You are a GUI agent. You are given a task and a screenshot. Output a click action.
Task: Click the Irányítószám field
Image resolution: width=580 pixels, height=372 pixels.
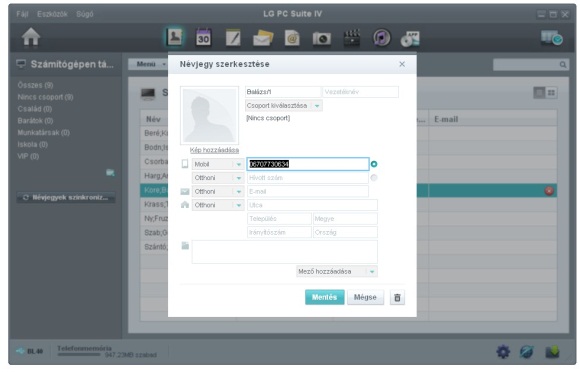point(279,232)
